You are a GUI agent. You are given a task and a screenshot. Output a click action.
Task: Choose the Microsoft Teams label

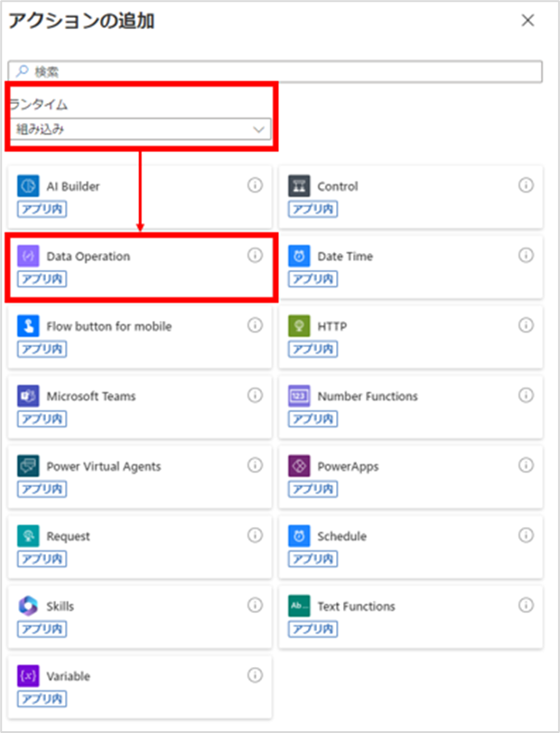point(91,397)
